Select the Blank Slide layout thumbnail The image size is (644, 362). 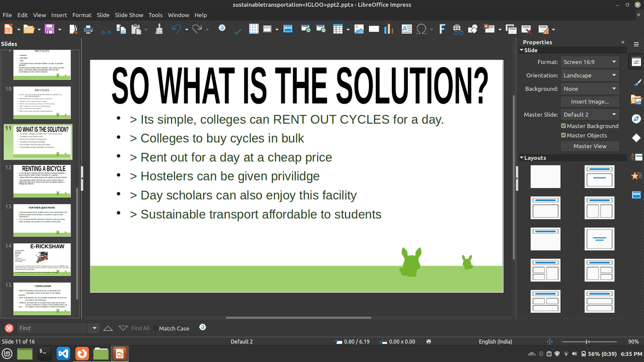pyautogui.click(x=545, y=177)
